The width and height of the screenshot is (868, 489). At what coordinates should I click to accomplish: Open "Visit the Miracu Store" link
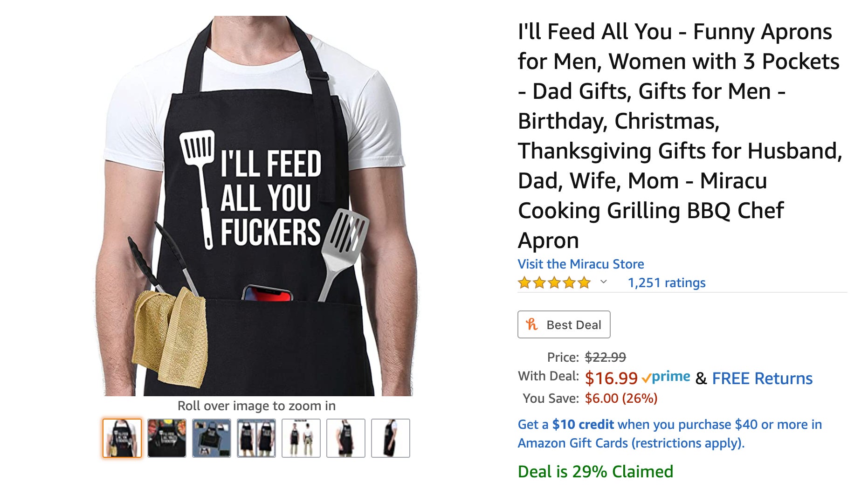(580, 264)
